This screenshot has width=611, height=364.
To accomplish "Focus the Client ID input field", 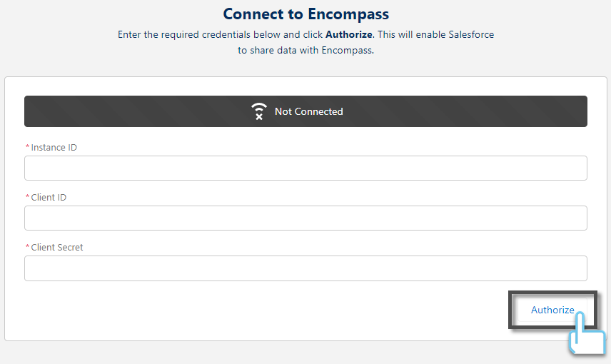I will [305, 218].
